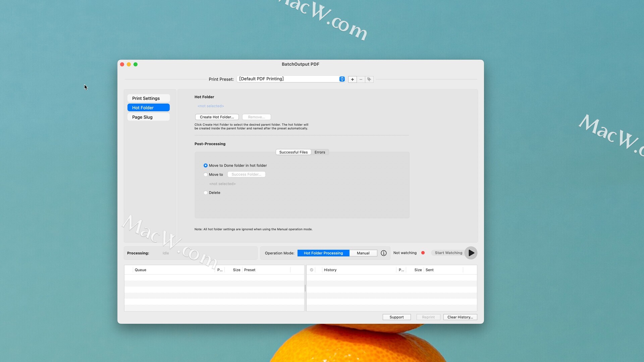Click the P... column header in Queue

click(220, 270)
